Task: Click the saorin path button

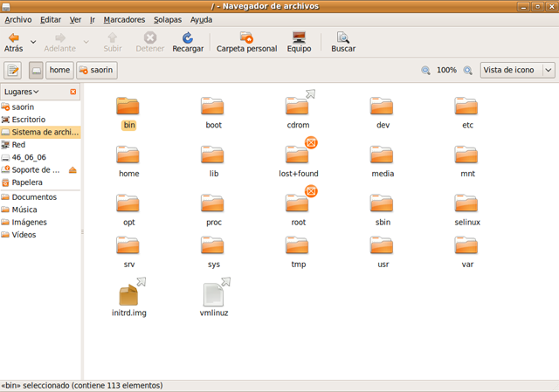Action: (97, 70)
